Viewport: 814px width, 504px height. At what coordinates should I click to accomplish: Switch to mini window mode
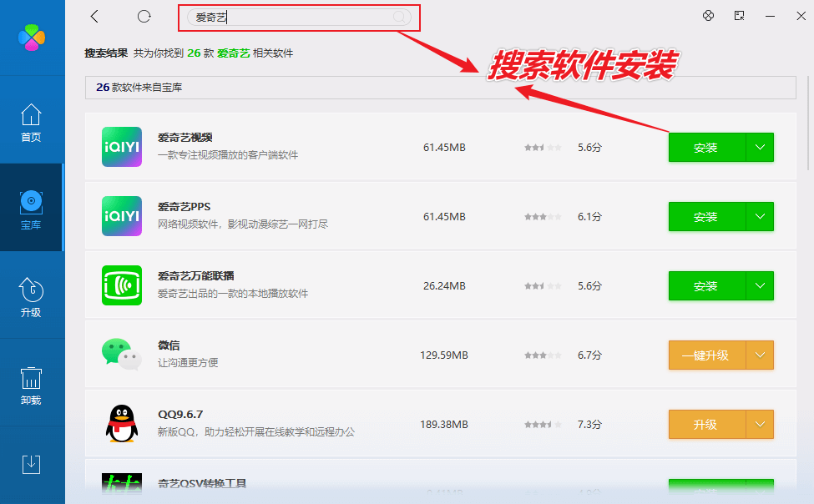[739, 15]
